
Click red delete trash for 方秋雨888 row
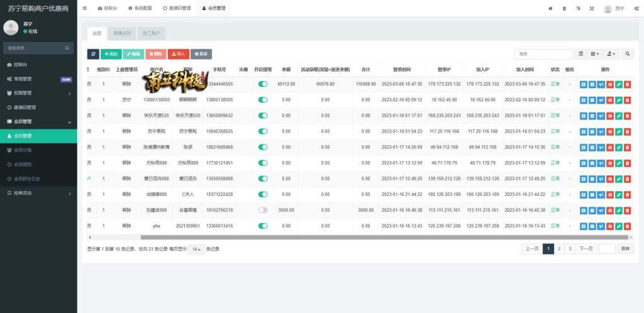628,163
